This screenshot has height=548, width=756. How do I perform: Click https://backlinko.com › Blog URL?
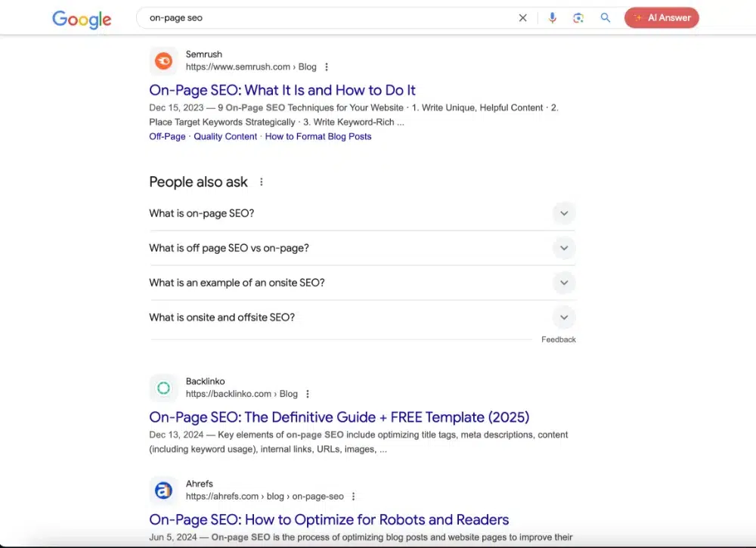242,394
